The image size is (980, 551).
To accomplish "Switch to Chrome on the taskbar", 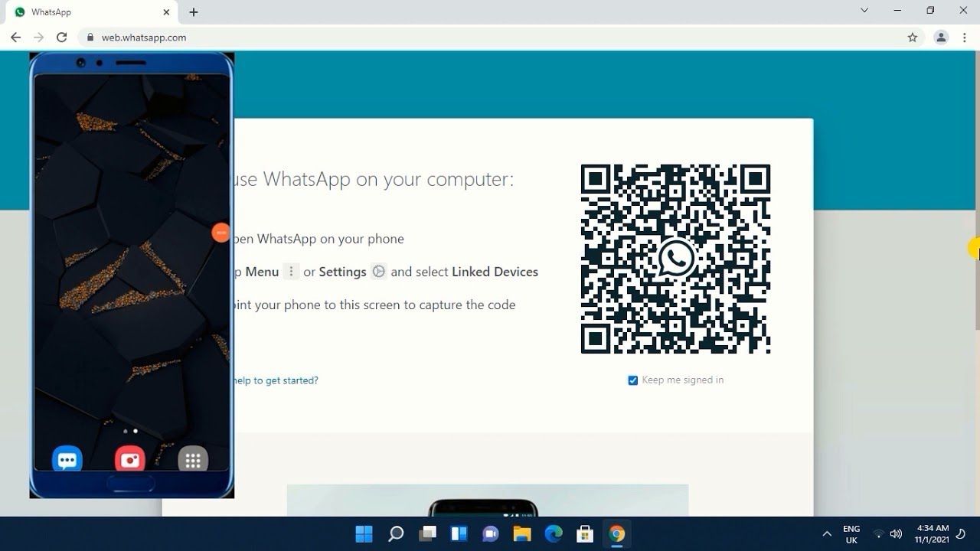I will [x=617, y=533].
